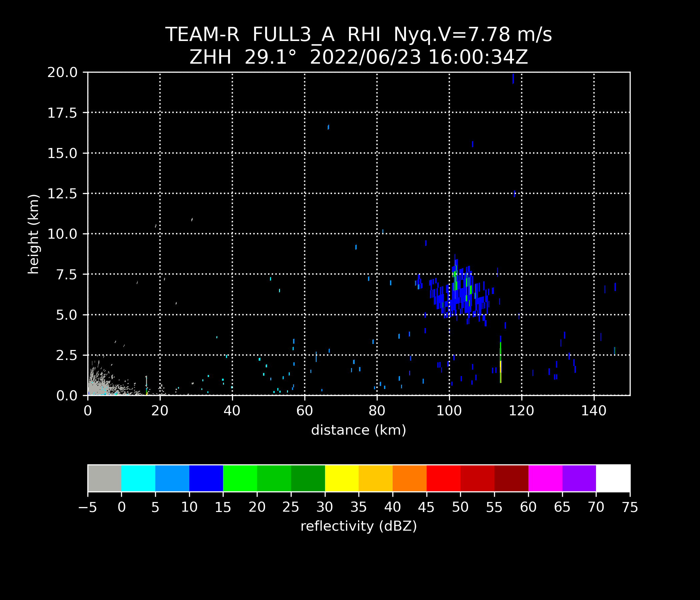This screenshot has width=700, height=600.
Task: Click the 'height (km)' axis label
Action: pyautogui.click(x=33, y=234)
